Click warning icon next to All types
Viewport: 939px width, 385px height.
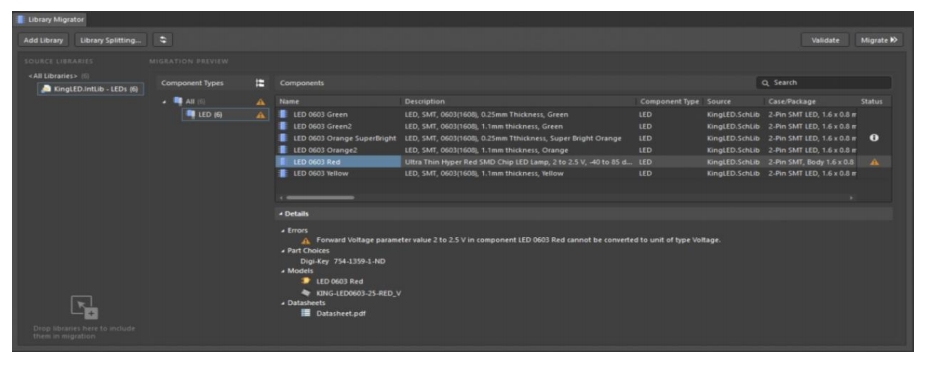tap(261, 102)
